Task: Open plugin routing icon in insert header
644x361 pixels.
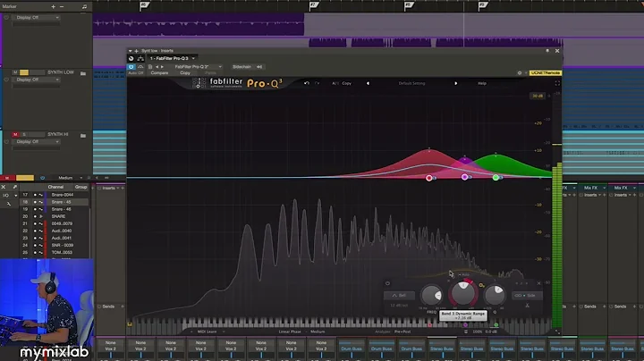Action: click(x=140, y=58)
